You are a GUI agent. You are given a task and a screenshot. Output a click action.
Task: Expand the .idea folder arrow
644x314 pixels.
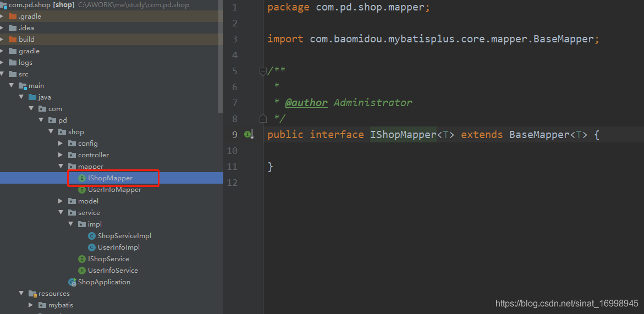(x=2, y=28)
